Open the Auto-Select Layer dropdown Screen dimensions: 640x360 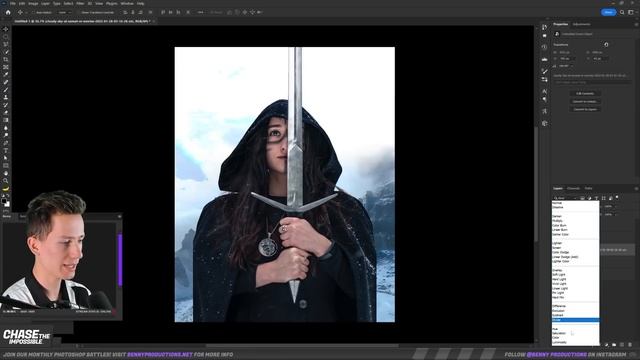64,12
